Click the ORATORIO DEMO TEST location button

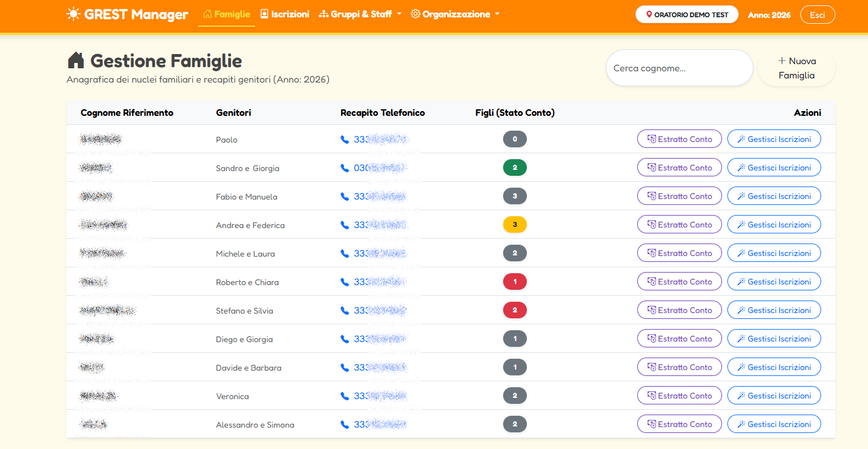[x=687, y=15]
